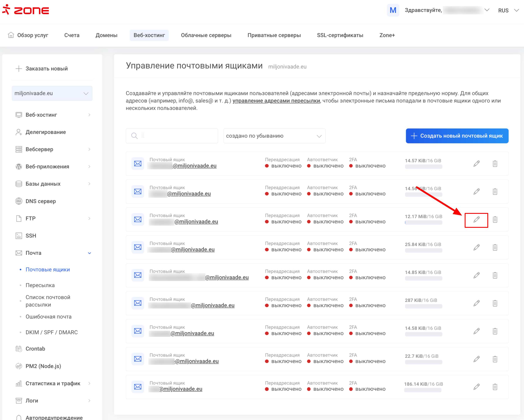
Task: Open the sort order dropdown 'создано по убыванию'
Action: pos(274,136)
